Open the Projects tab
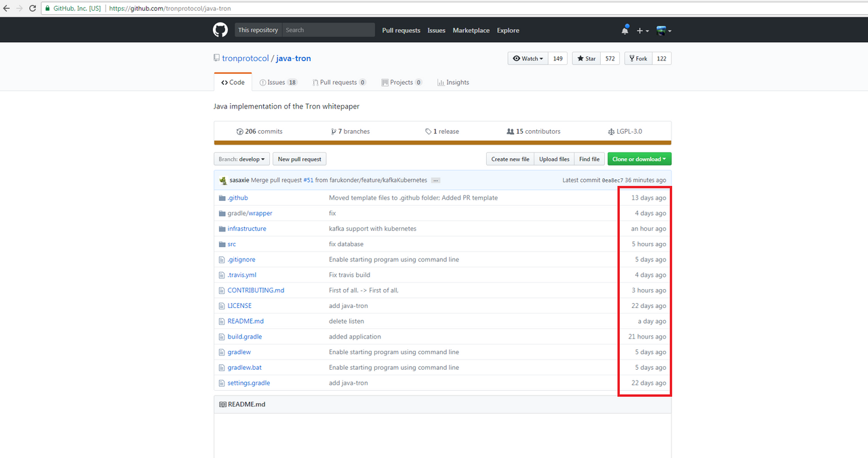The width and height of the screenshot is (868, 458). (401, 82)
